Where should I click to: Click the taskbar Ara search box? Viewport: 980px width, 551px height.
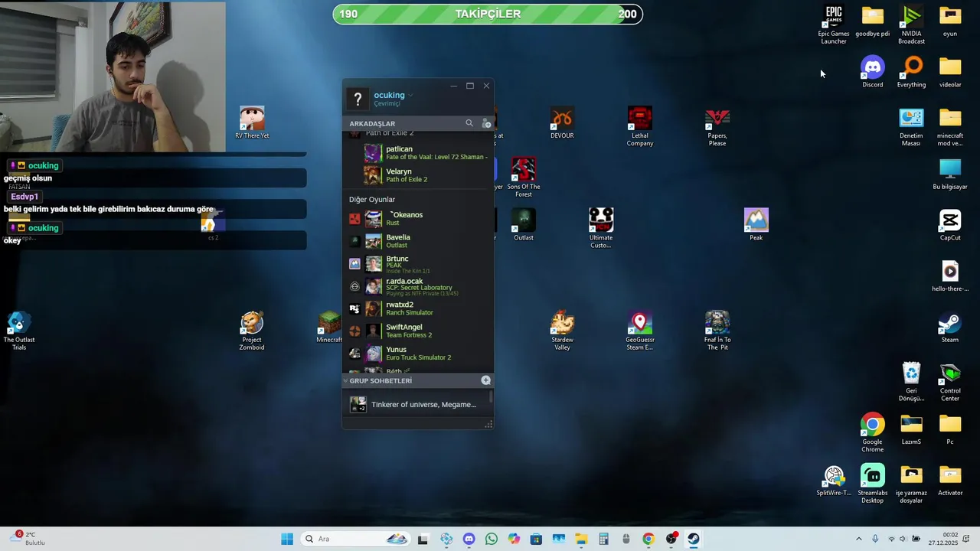point(356,539)
